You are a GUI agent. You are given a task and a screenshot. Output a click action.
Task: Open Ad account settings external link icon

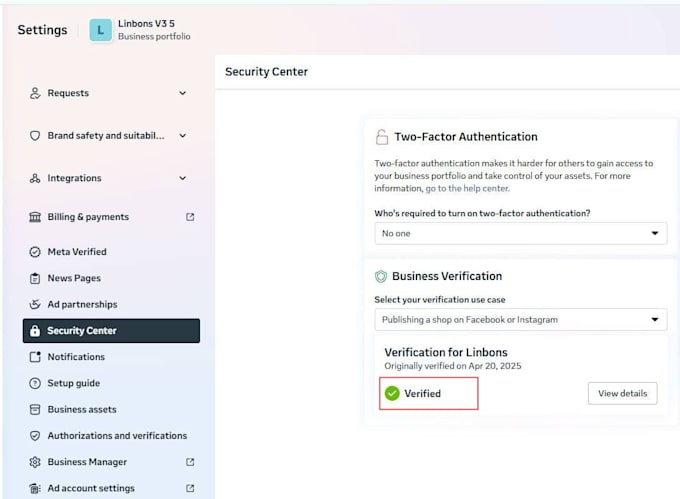(x=190, y=488)
